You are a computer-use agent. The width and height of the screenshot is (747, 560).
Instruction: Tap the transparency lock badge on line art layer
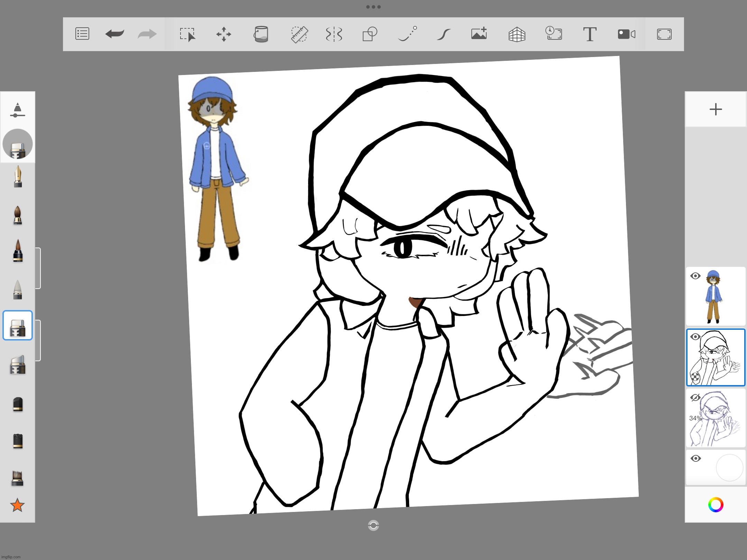click(695, 377)
